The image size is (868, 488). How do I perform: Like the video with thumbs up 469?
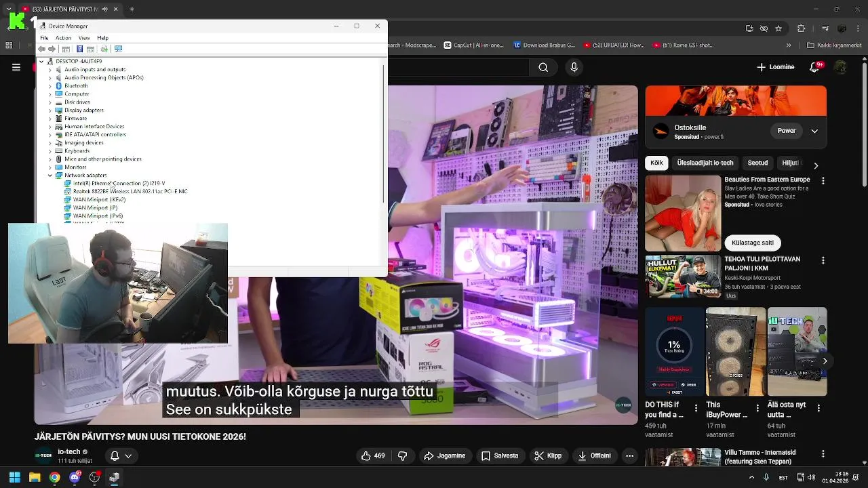(x=373, y=455)
